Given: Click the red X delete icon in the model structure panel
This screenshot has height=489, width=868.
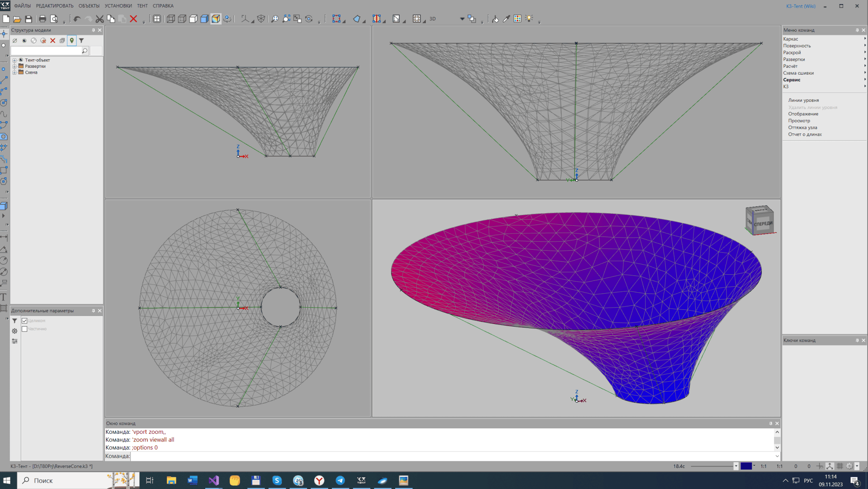Looking at the screenshot, I should point(52,41).
